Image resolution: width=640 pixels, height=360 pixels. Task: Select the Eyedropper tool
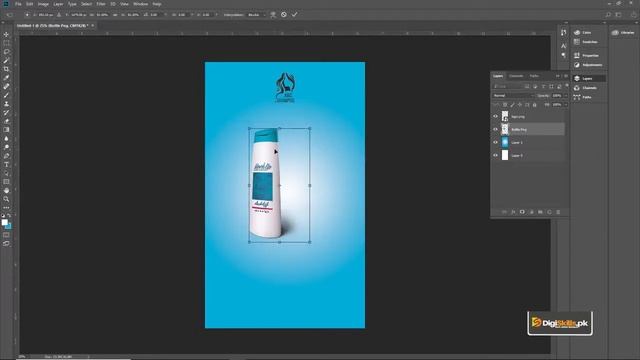(x=6, y=78)
